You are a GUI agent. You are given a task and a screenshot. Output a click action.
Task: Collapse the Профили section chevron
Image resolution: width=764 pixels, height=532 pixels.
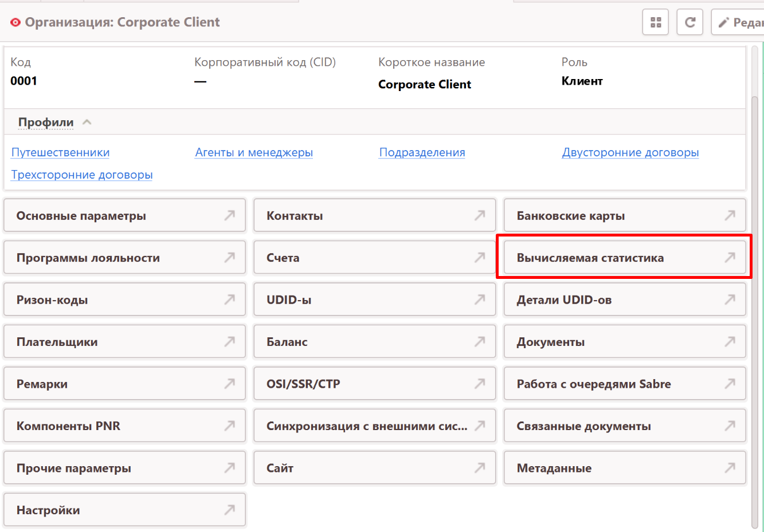coord(87,122)
